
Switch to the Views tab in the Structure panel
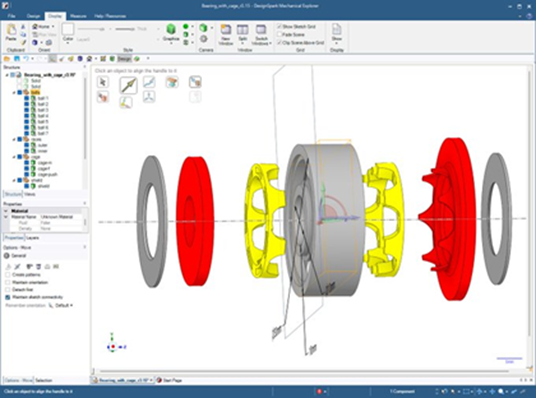[30, 194]
